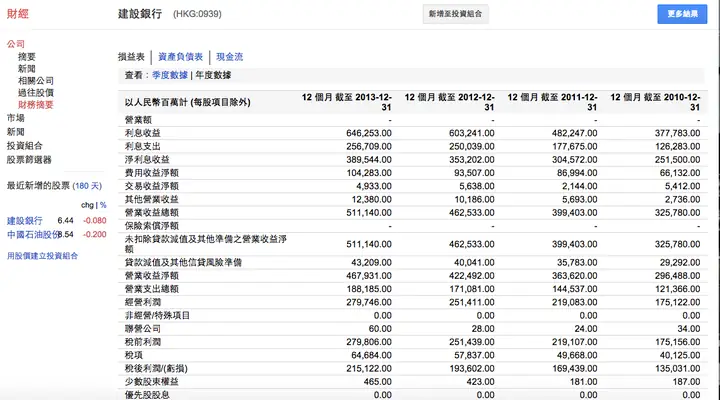Open 建設銀行 stock link in sidebar
The image size is (720, 400).
coord(25,221)
